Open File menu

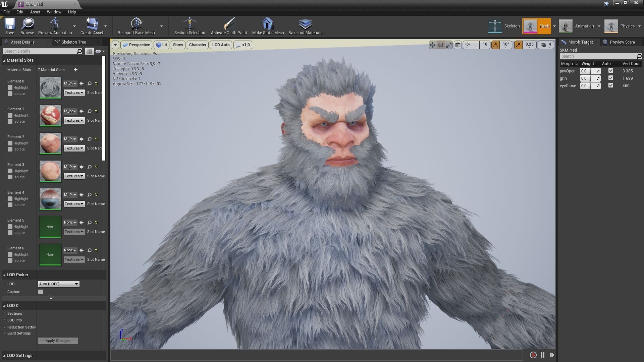pos(6,12)
